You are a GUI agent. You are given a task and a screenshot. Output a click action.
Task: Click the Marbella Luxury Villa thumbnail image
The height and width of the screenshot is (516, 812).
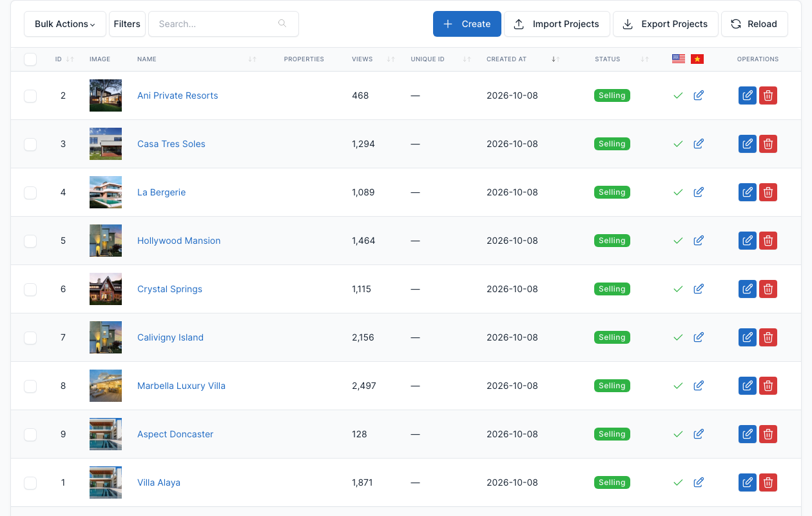coord(106,386)
